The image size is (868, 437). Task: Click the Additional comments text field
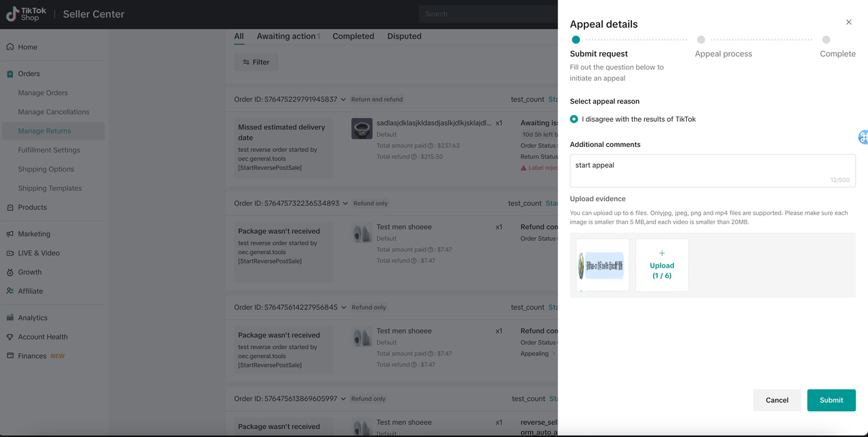click(x=712, y=170)
